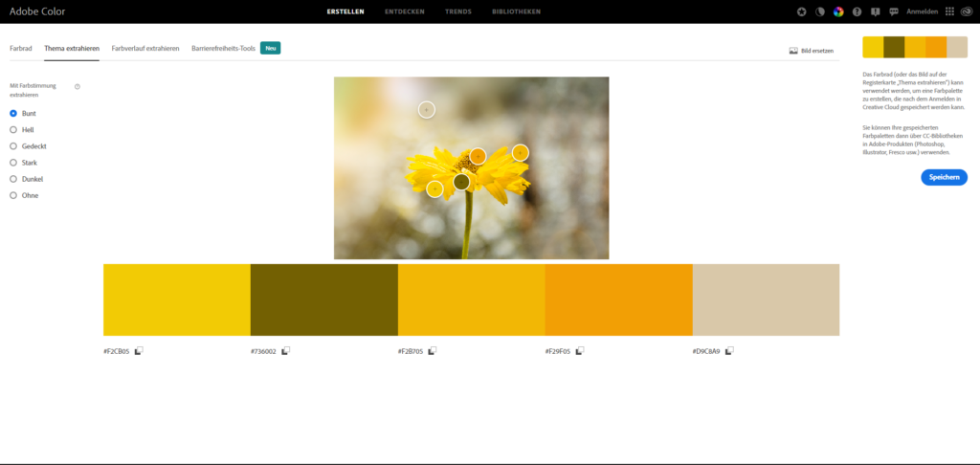This screenshot has height=465, width=980.
Task: Click the feedback exclamation bubble icon
Action: pyautogui.click(x=875, y=11)
